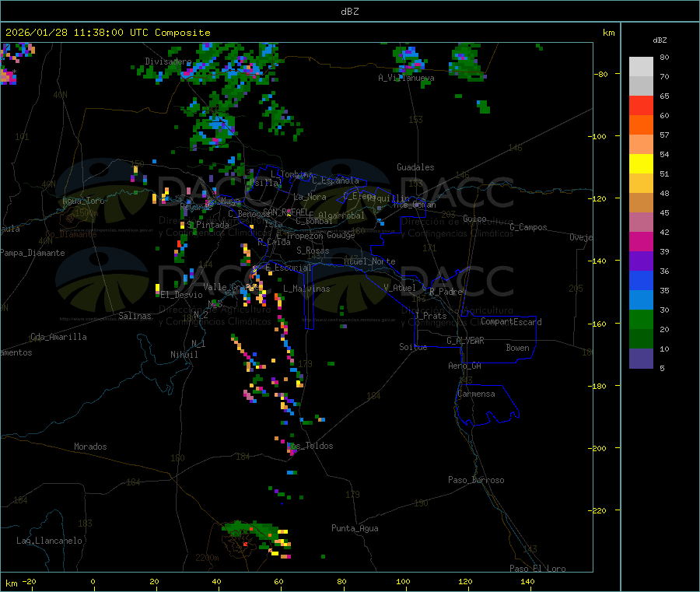Click the -80 km vertical axis tick
This screenshot has height=592, width=700.
pyautogui.click(x=603, y=74)
